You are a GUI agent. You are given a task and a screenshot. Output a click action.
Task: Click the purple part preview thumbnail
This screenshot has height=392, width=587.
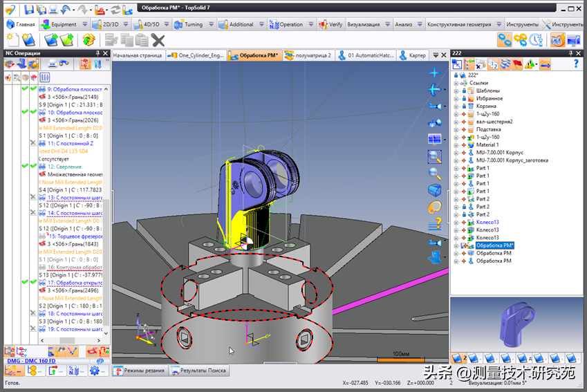(518, 326)
